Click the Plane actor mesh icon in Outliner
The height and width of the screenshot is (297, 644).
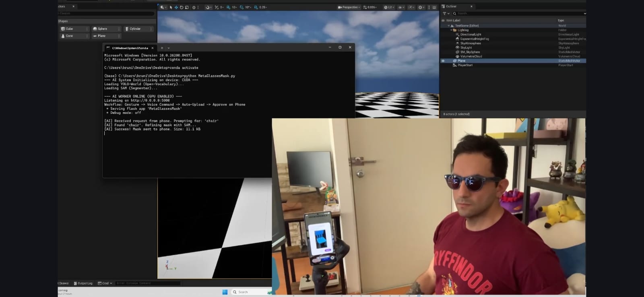click(455, 61)
